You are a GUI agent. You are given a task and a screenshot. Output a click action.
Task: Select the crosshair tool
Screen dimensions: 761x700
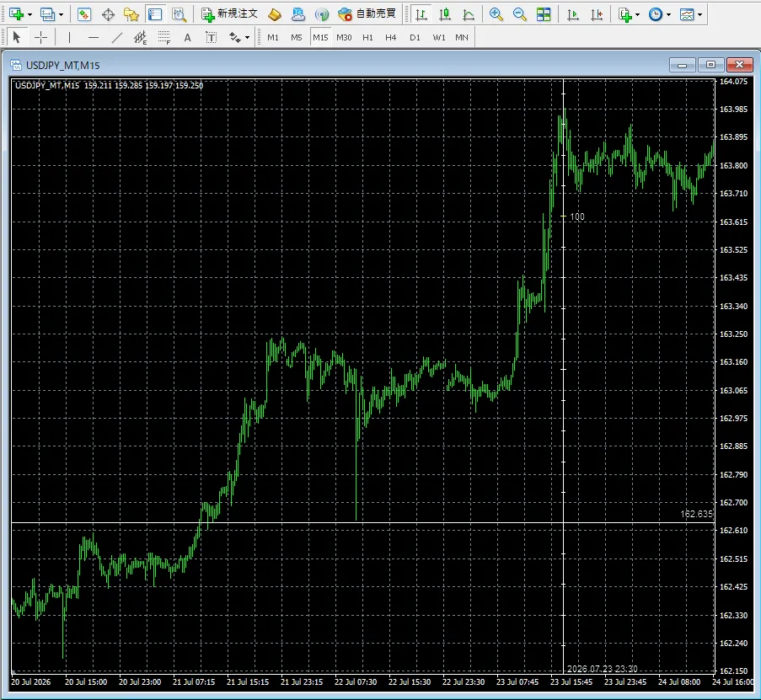tap(41, 37)
